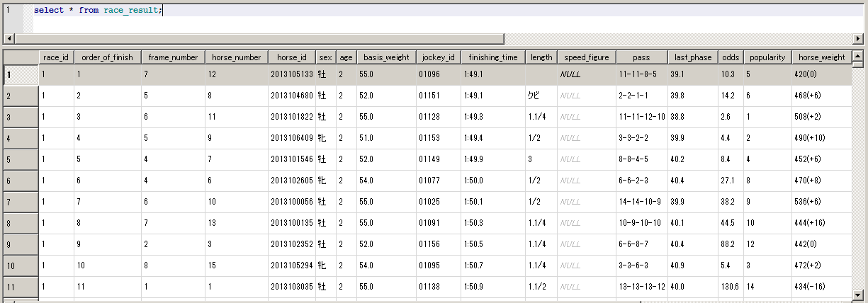Click jockey_id cell 01151
Image resolution: width=868 pixels, height=303 pixels.
(438, 96)
